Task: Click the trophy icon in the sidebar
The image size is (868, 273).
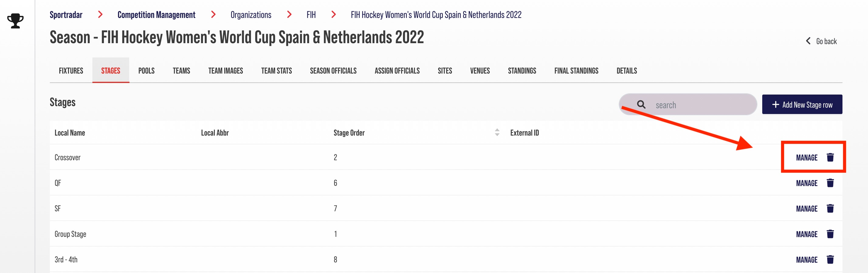Action: pos(15,21)
